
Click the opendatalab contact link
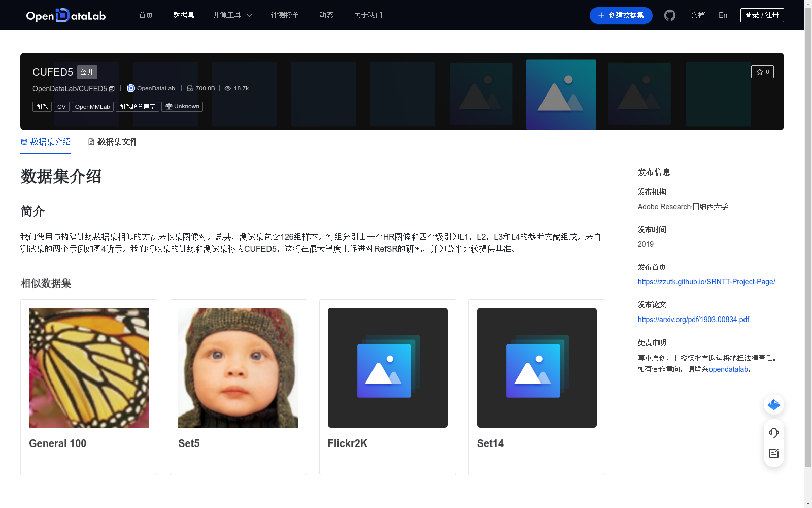tap(728, 369)
